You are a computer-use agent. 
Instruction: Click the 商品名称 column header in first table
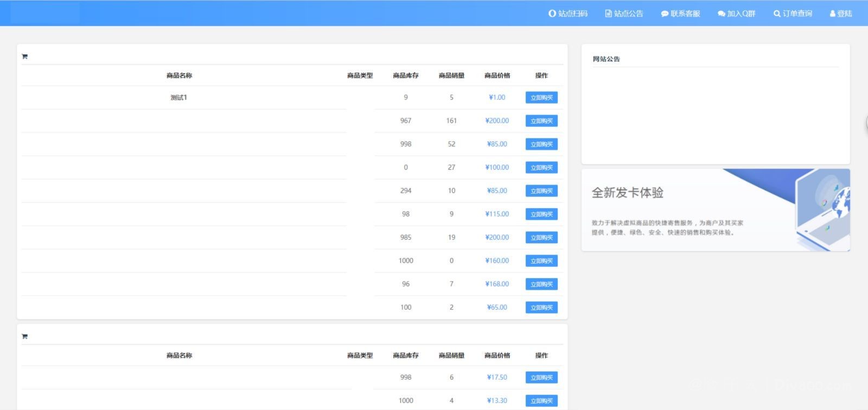click(x=179, y=75)
